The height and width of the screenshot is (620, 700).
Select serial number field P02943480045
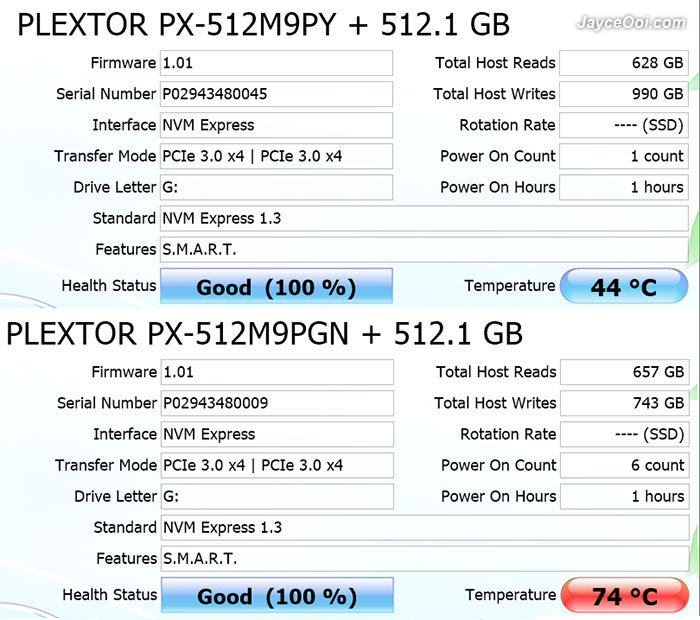tap(276, 94)
